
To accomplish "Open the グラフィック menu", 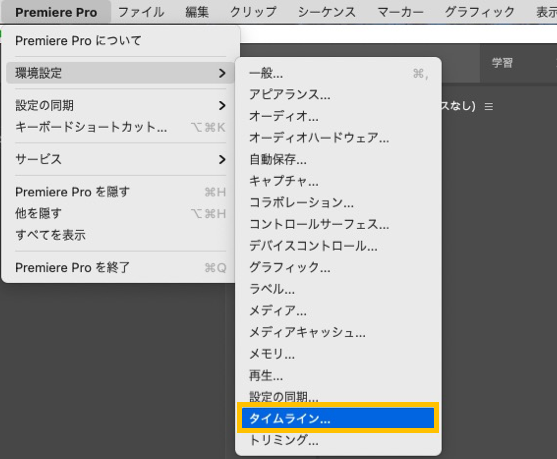I will [480, 12].
